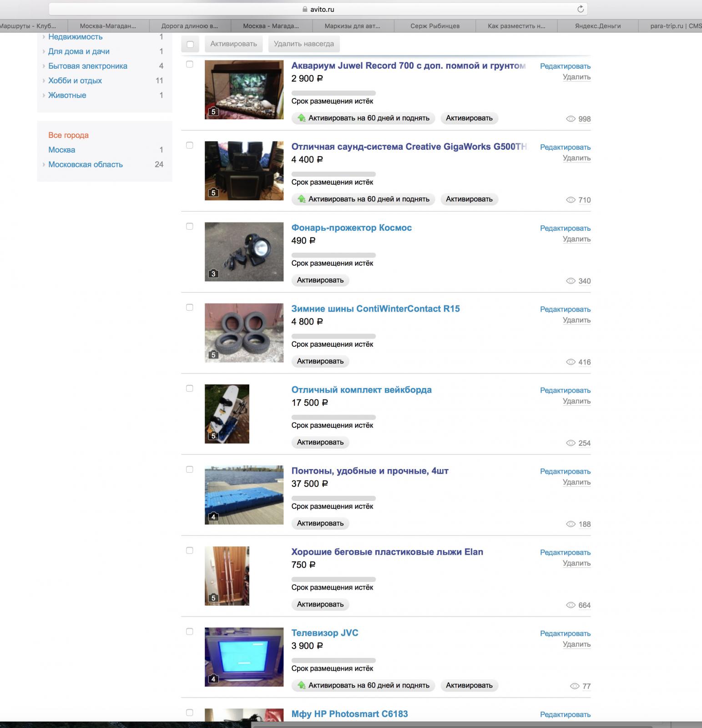
Task: Click the views eye icon showing 664
Action: pyautogui.click(x=571, y=605)
